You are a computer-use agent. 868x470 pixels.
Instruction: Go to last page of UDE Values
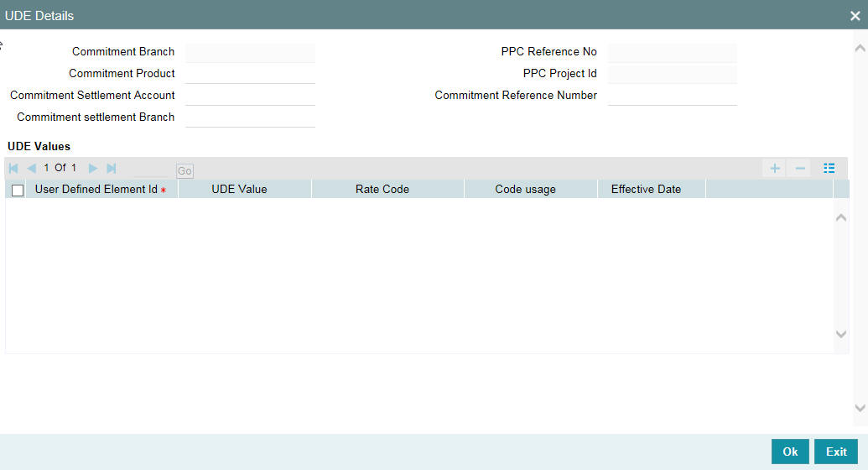(112, 168)
